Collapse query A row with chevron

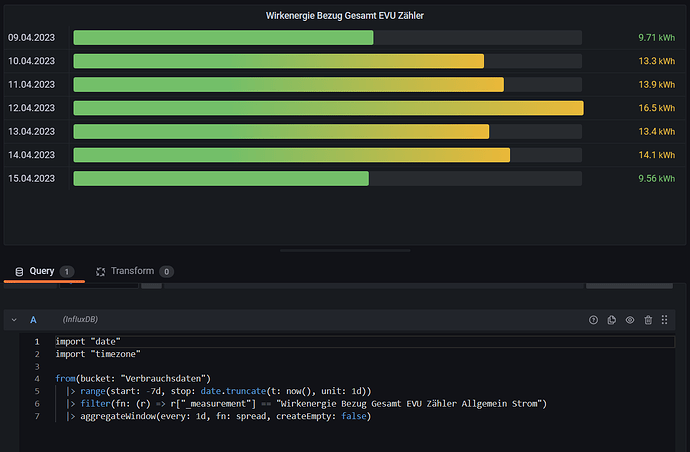click(13, 320)
